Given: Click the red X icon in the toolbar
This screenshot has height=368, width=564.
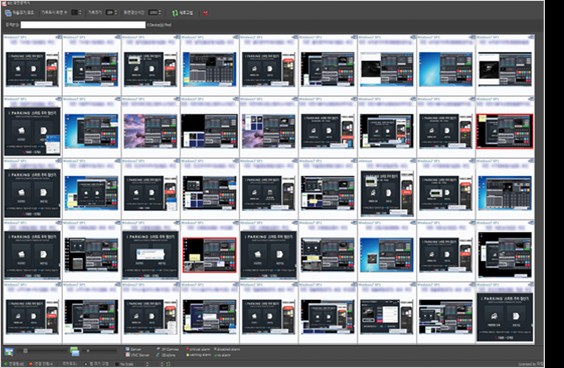Looking at the screenshot, I should coord(206,13).
